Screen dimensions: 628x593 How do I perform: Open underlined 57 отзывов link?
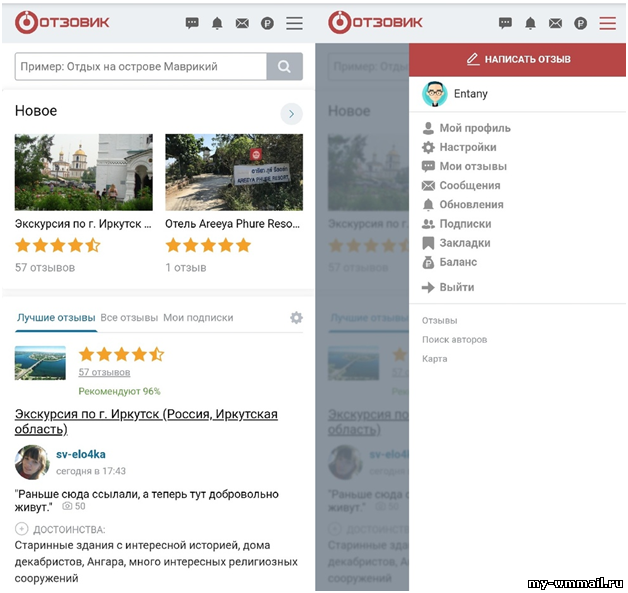(104, 372)
